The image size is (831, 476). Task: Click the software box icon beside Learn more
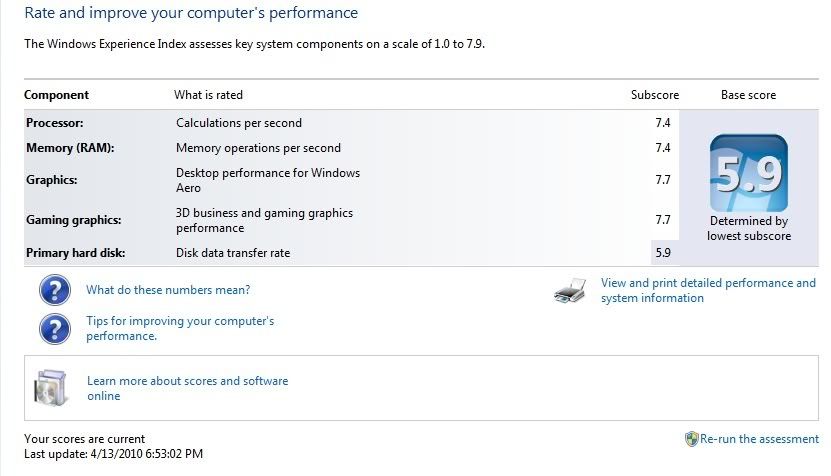pyautogui.click(x=50, y=388)
